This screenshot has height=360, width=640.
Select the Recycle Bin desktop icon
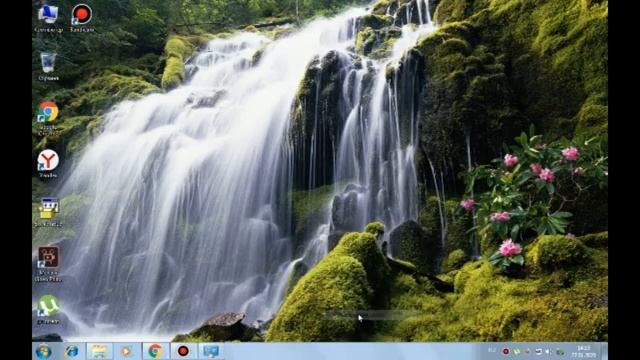pyautogui.click(x=48, y=66)
